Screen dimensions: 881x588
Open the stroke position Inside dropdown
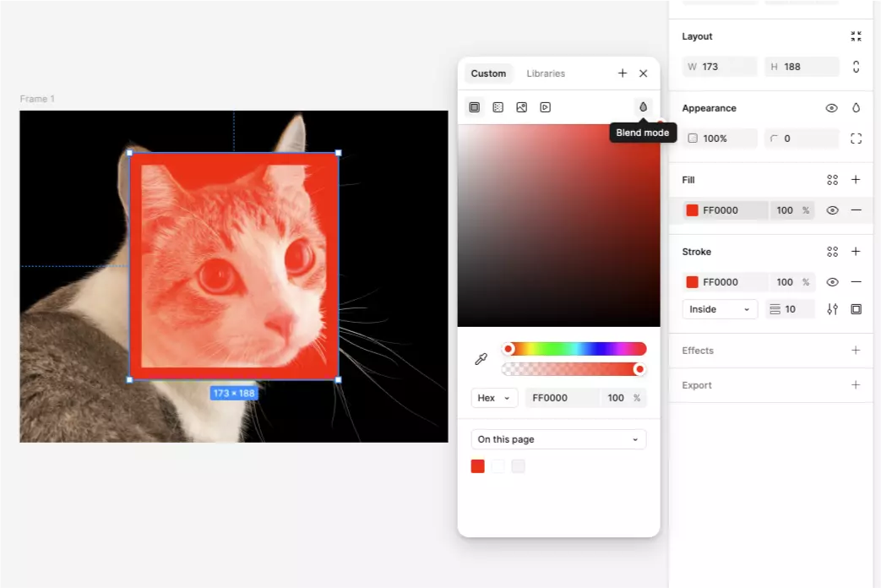[719, 309]
